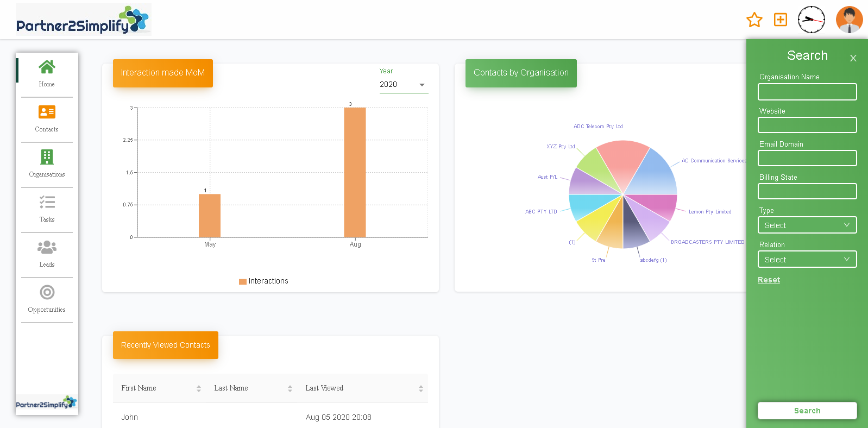Image resolution: width=868 pixels, height=428 pixels.
Task: Open the Home menu item label
Action: [47, 84]
